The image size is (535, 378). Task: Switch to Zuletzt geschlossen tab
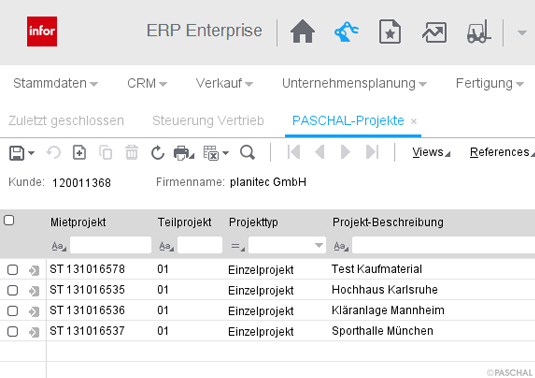tap(66, 121)
